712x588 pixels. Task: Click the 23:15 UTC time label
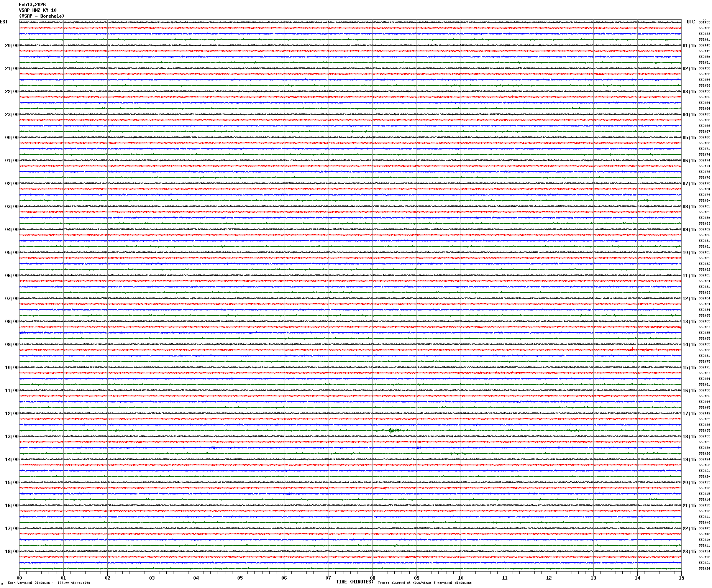[689, 552]
